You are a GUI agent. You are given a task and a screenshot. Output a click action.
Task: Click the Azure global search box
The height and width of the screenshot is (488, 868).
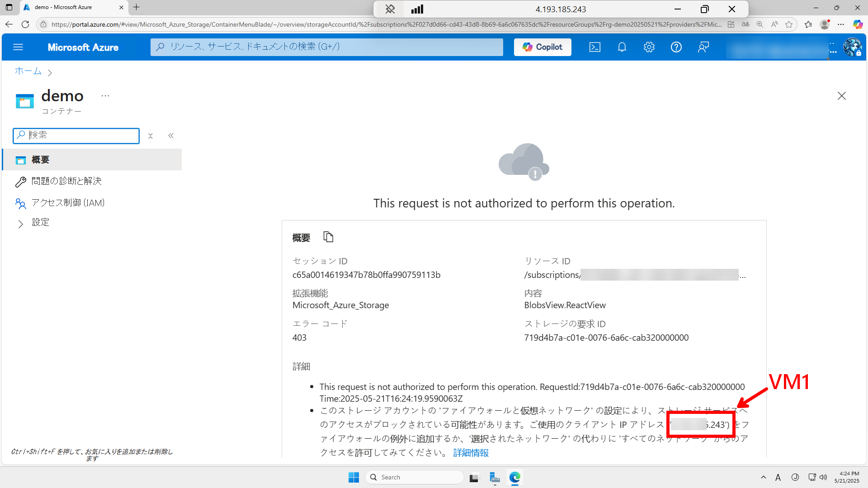point(326,47)
